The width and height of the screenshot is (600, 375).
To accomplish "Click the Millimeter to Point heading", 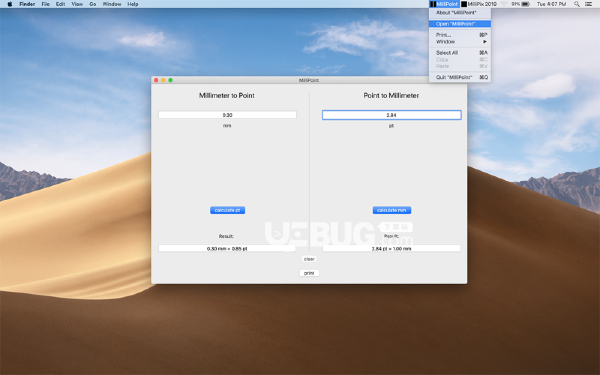I will [227, 95].
